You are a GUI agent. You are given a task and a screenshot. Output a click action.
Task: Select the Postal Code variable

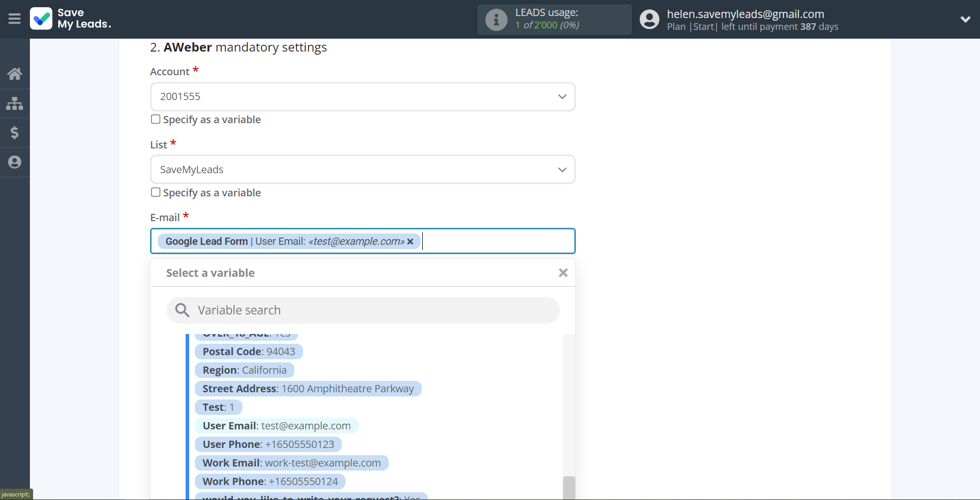pos(248,352)
